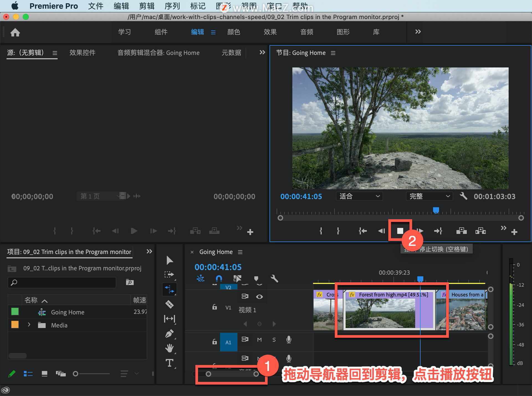Open the 完整 playback resolution dropdown

pyautogui.click(x=429, y=196)
